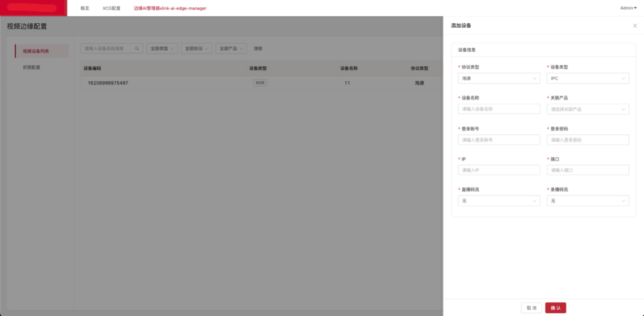Open the XCG配置 menu item

click(x=111, y=8)
